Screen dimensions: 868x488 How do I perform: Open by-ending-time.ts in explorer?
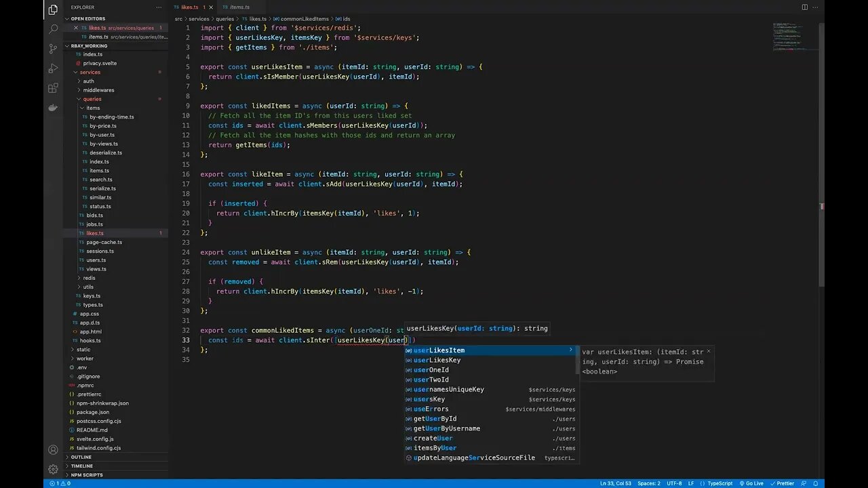(x=111, y=117)
